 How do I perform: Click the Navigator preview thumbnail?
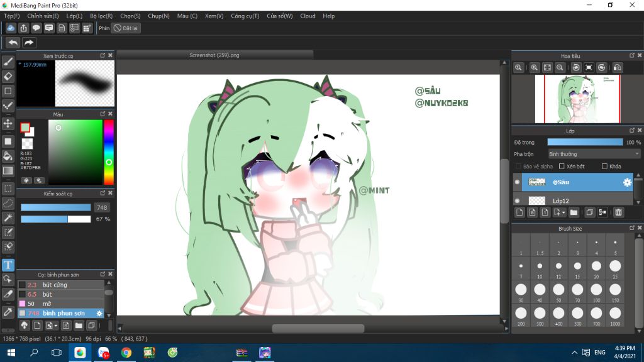coord(577,99)
